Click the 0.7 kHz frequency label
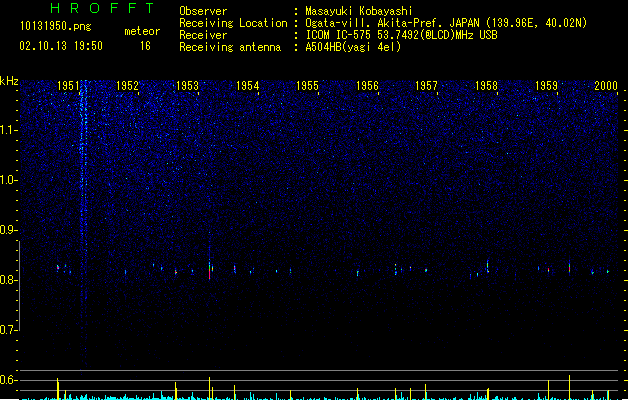629x400 pixels. pyautogui.click(x=8, y=330)
